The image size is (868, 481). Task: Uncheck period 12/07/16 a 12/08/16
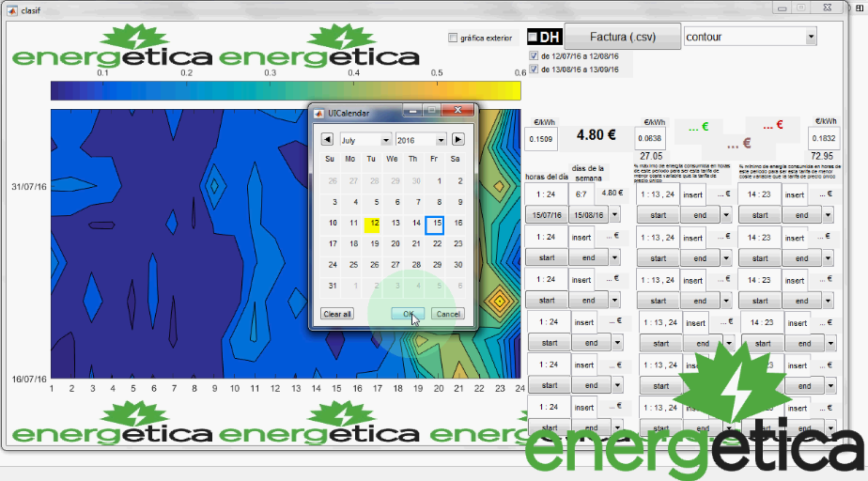coord(534,56)
